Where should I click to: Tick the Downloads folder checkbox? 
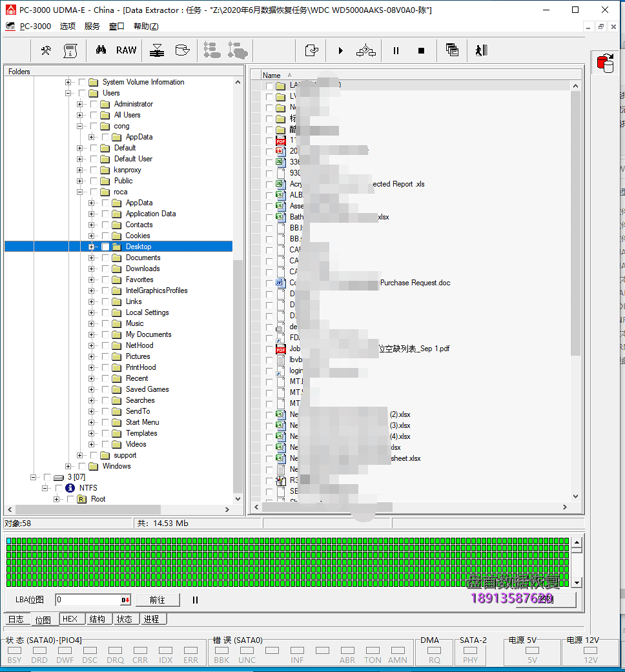(x=105, y=269)
